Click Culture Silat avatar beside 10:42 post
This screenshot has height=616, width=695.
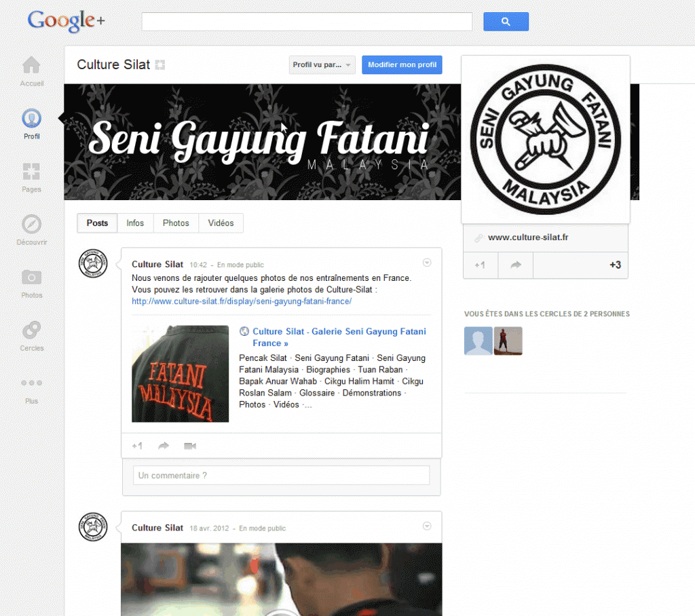[x=93, y=263]
